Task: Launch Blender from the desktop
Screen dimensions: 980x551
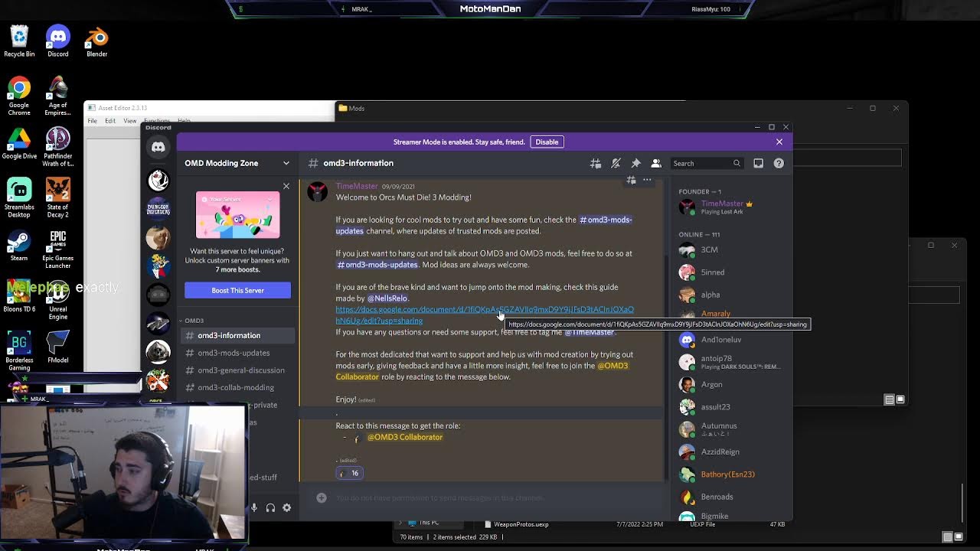Action: click(x=96, y=42)
